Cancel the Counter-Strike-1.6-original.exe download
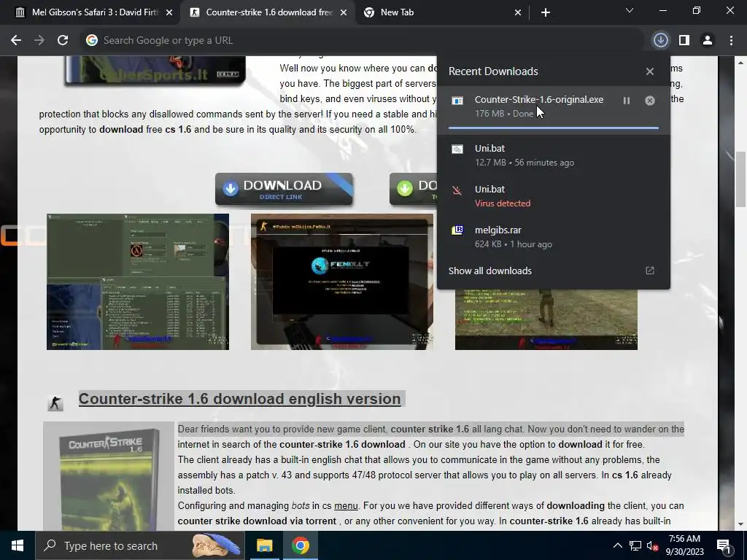This screenshot has height=560, width=747. pos(650,101)
